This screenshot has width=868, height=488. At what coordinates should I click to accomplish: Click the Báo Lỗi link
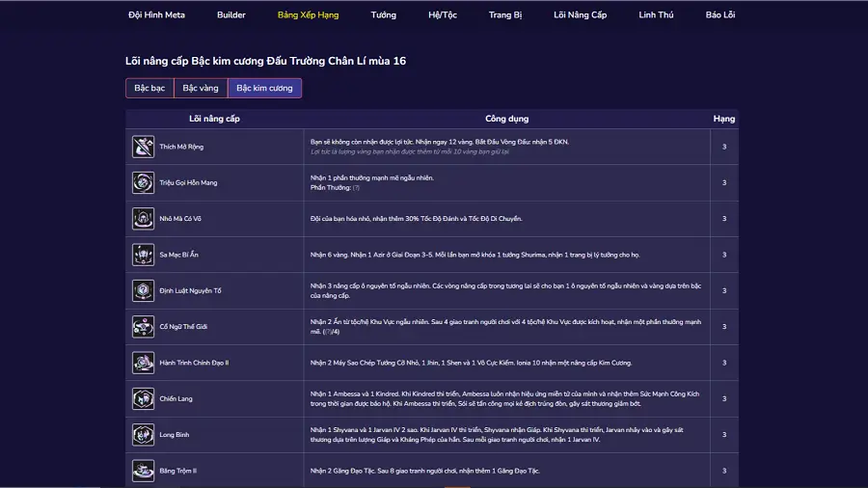pos(719,15)
